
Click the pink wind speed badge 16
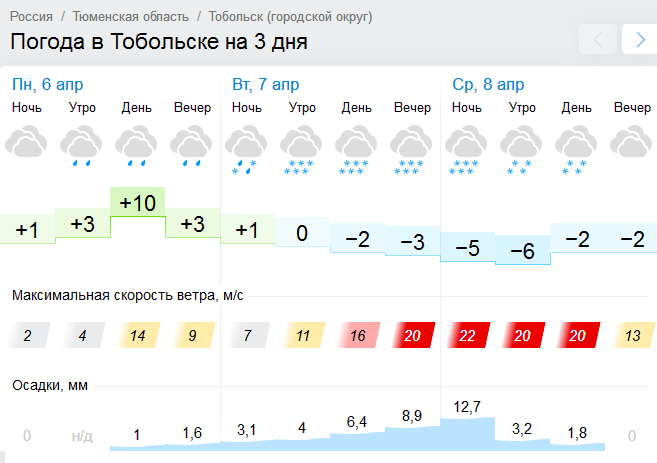click(x=358, y=335)
